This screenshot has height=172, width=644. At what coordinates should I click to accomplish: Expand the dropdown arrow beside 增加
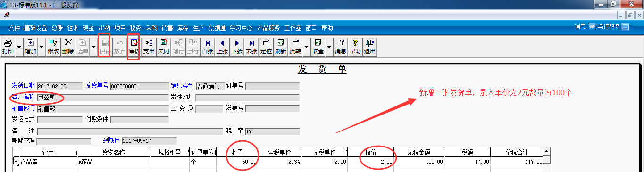(42, 46)
